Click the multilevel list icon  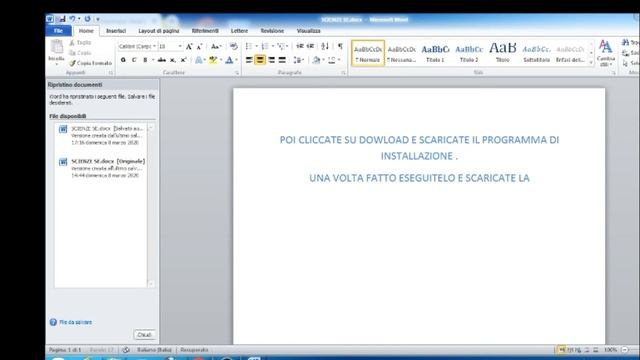tap(281, 46)
